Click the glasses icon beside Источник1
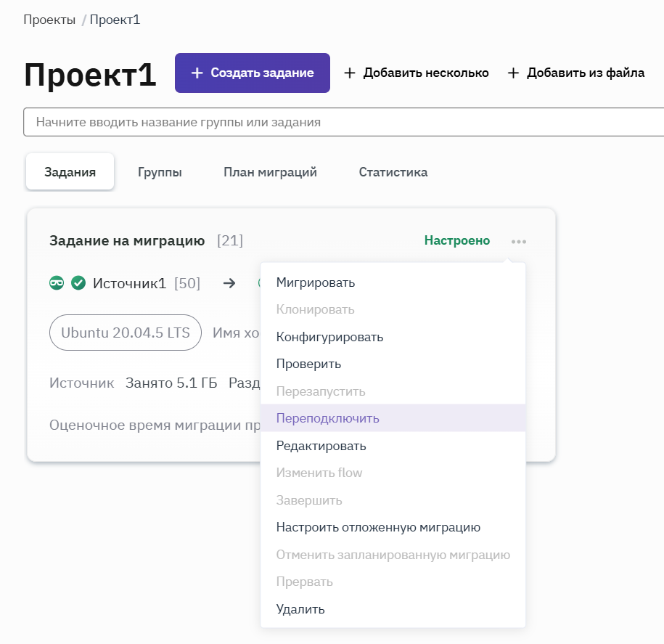Viewport: 664px width, 644px height. (x=57, y=283)
